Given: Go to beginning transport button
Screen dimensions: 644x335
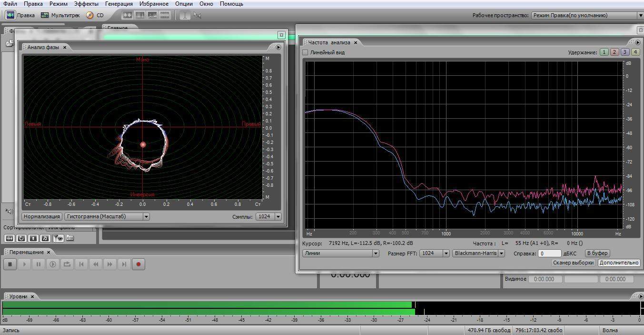Looking at the screenshot, I should 81,264.
